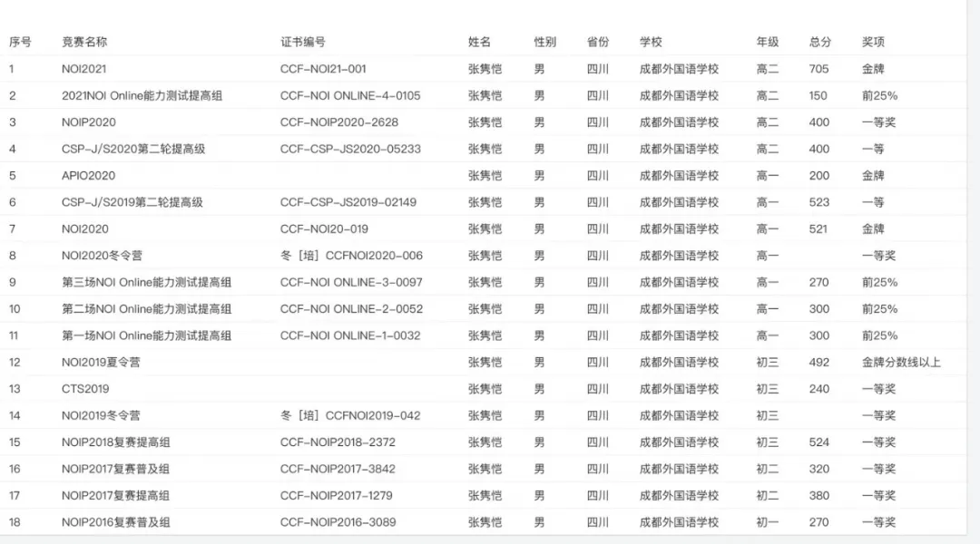Select certificate CCF-NOIP2017-3842
This screenshot has height=544, width=980.
click(338, 469)
